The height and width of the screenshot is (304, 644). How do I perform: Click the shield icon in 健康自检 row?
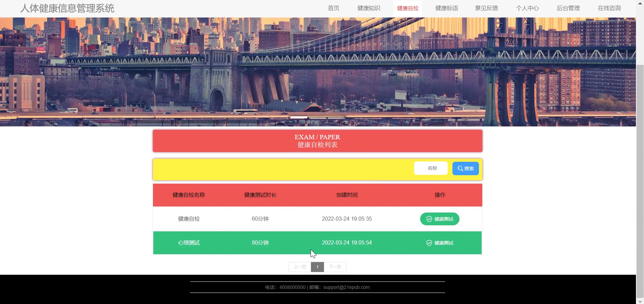pos(429,219)
